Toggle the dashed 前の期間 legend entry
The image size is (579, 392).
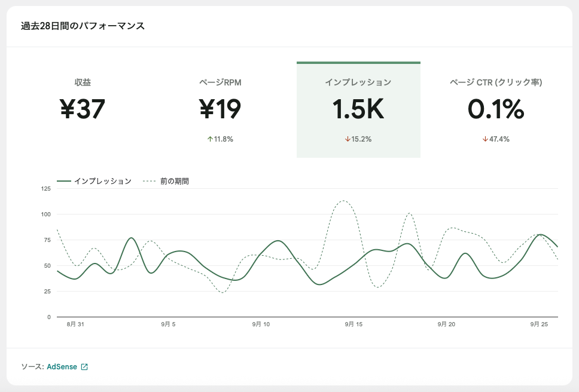tap(167, 181)
